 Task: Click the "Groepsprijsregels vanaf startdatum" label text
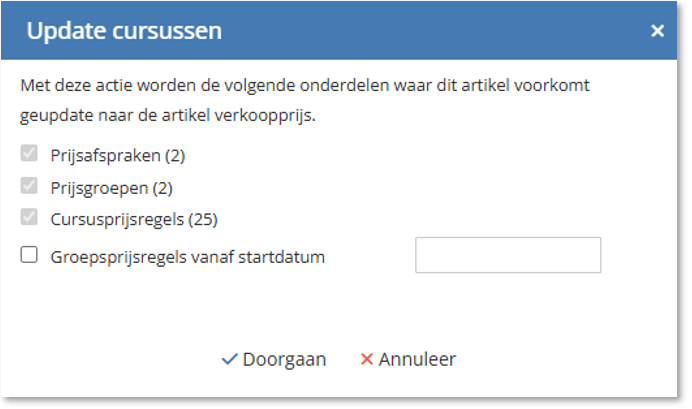188,256
